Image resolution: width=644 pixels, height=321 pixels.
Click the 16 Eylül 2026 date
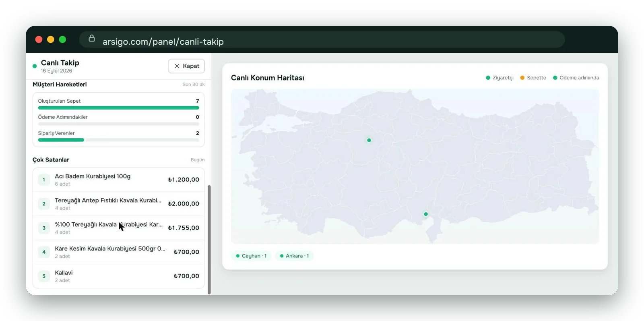click(56, 71)
